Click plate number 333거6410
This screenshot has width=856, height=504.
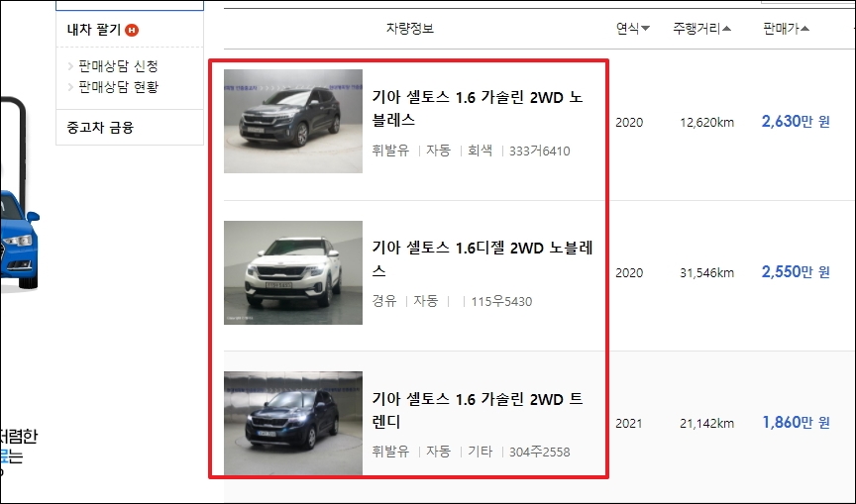(539, 151)
